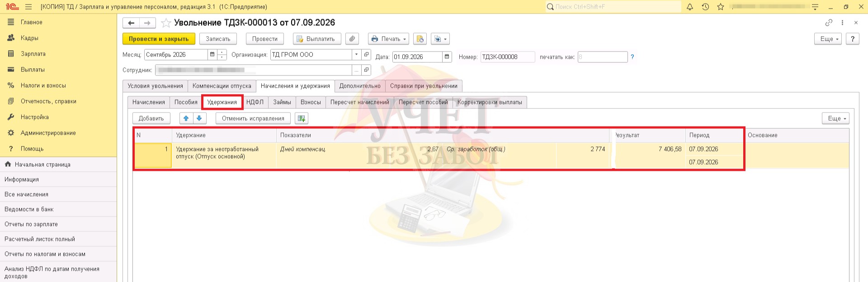This screenshot has width=868, height=282.
Task: Click Отменить исправления
Action: point(253,118)
